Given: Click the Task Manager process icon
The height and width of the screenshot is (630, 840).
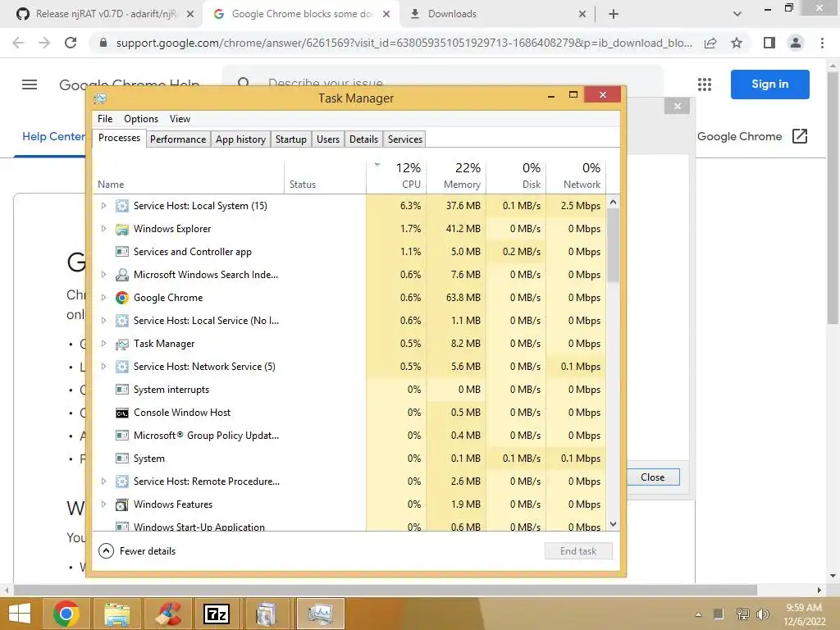Looking at the screenshot, I should point(122,344).
